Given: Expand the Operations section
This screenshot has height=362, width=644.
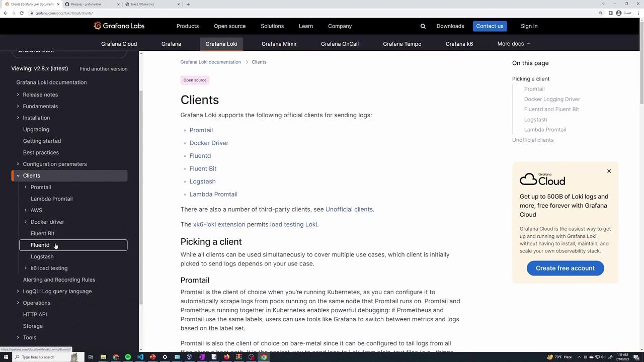Looking at the screenshot, I should click(x=18, y=303).
